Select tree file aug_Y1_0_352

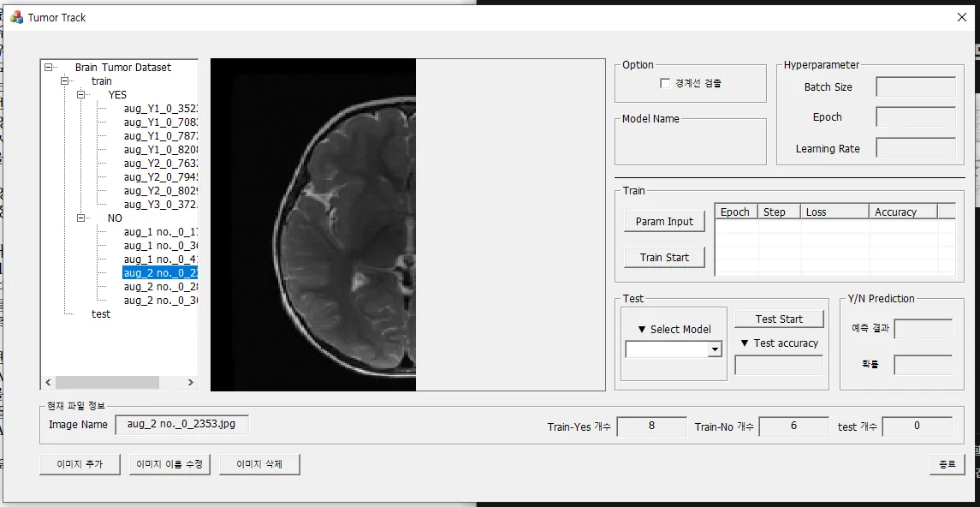(161, 108)
